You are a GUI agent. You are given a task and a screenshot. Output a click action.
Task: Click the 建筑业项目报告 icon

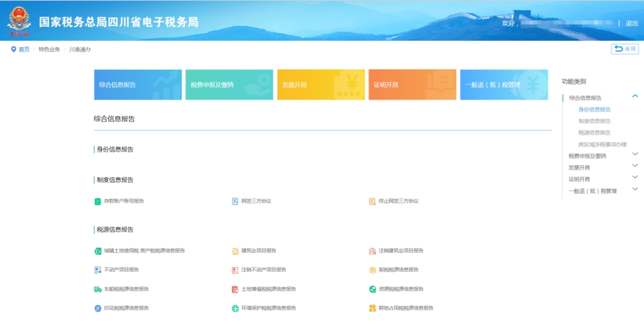click(x=235, y=251)
